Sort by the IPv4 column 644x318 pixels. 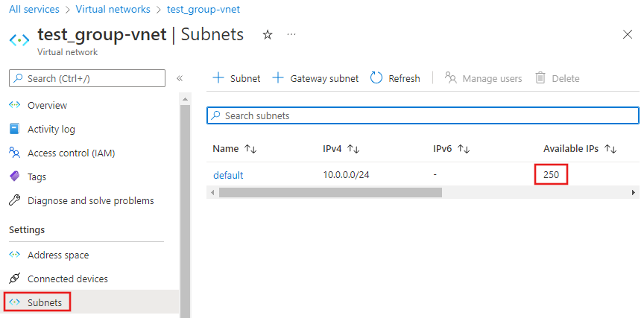[354, 149]
